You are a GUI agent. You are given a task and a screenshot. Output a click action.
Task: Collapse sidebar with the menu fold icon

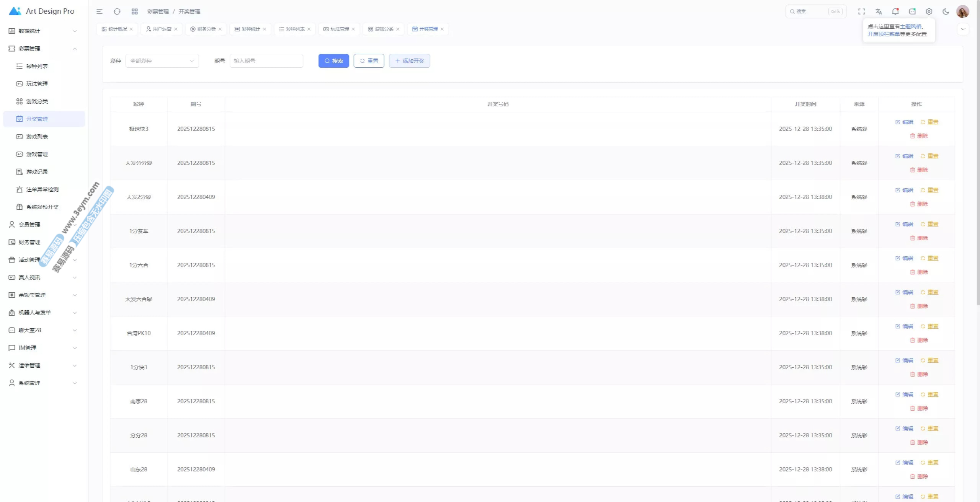tap(100, 11)
